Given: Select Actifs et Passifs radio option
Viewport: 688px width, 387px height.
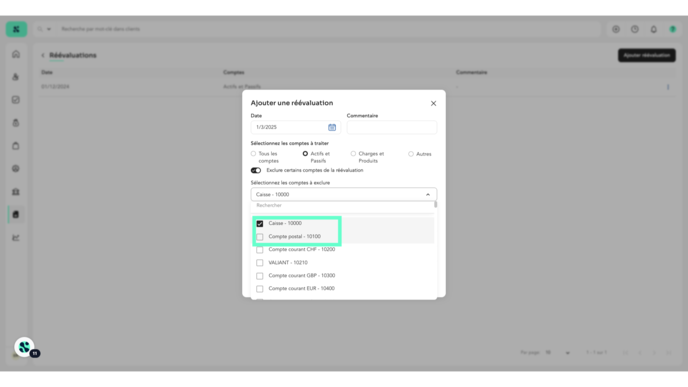Looking at the screenshot, I should [x=305, y=154].
